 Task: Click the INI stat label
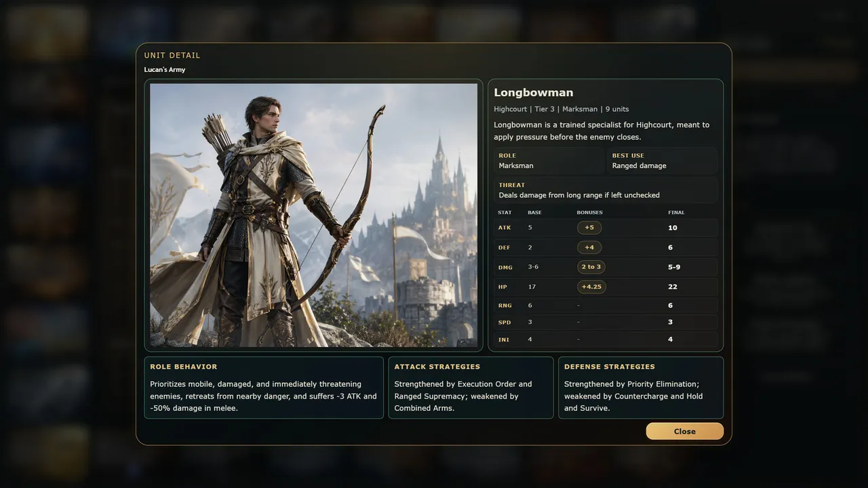coord(503,340)
